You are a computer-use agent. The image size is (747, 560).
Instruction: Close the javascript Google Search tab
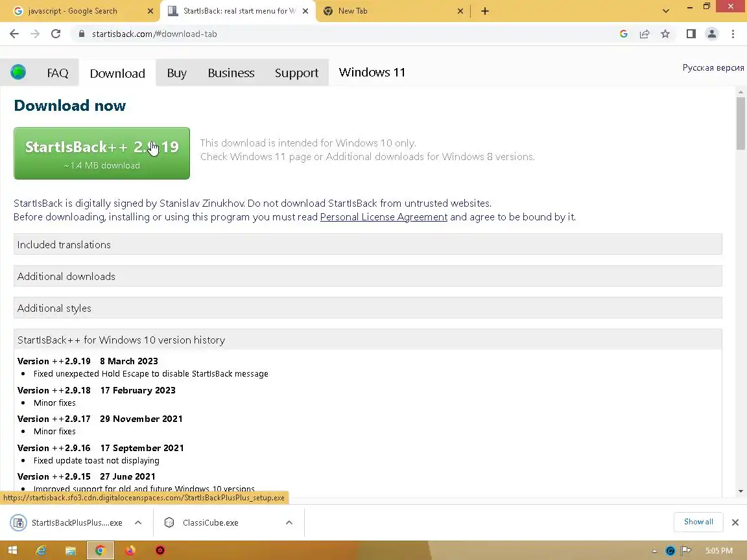click(150, 11)
